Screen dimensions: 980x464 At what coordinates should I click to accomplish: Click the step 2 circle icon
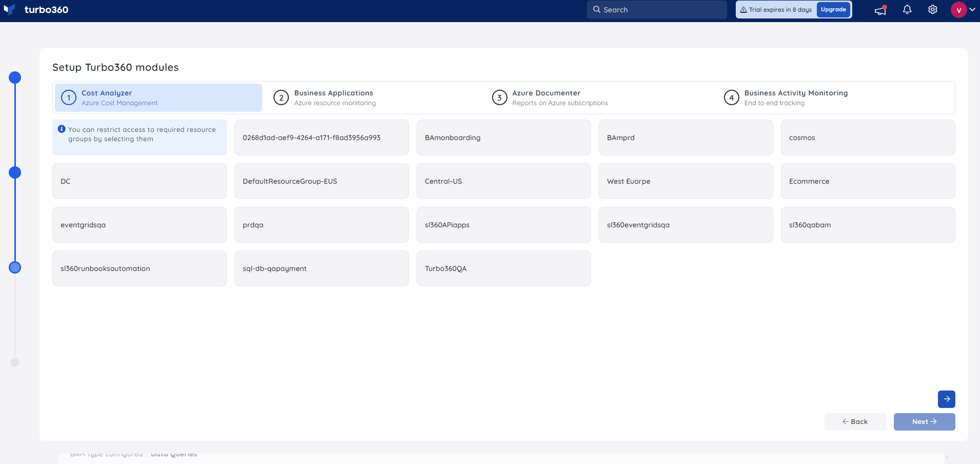pos(281,98)
